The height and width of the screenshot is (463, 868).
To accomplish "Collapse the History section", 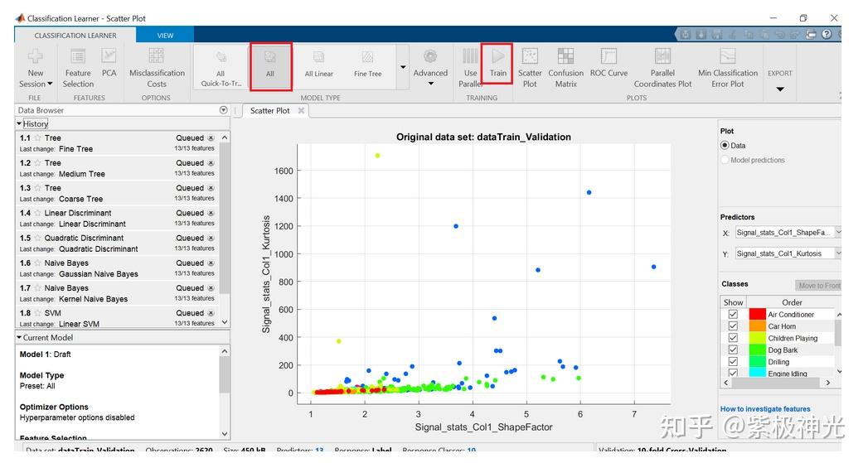I will [19, 124].
